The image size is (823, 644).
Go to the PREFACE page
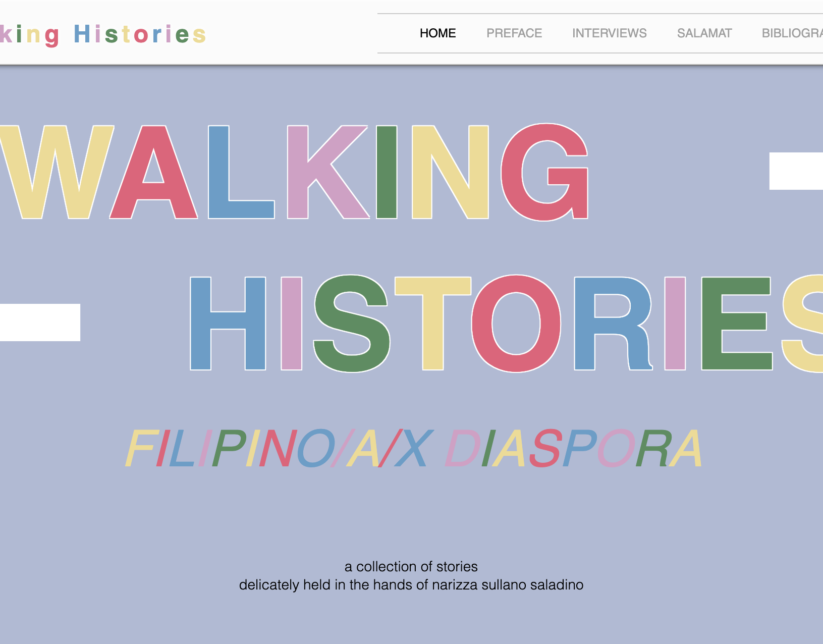click(514, 33)
